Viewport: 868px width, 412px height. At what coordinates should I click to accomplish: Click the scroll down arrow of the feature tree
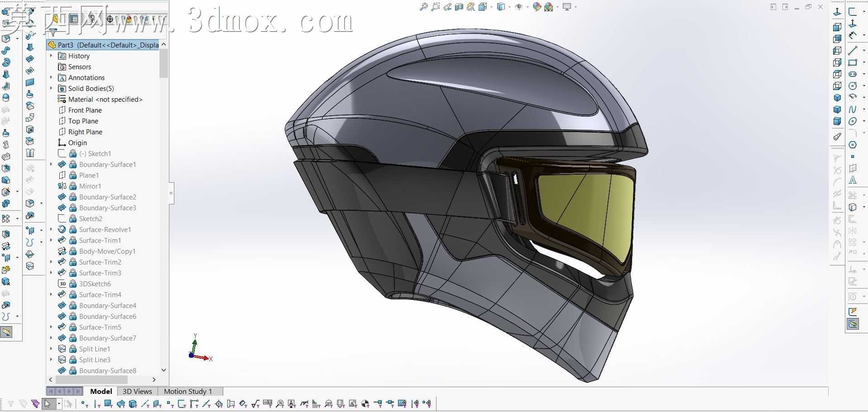point(163,370)
